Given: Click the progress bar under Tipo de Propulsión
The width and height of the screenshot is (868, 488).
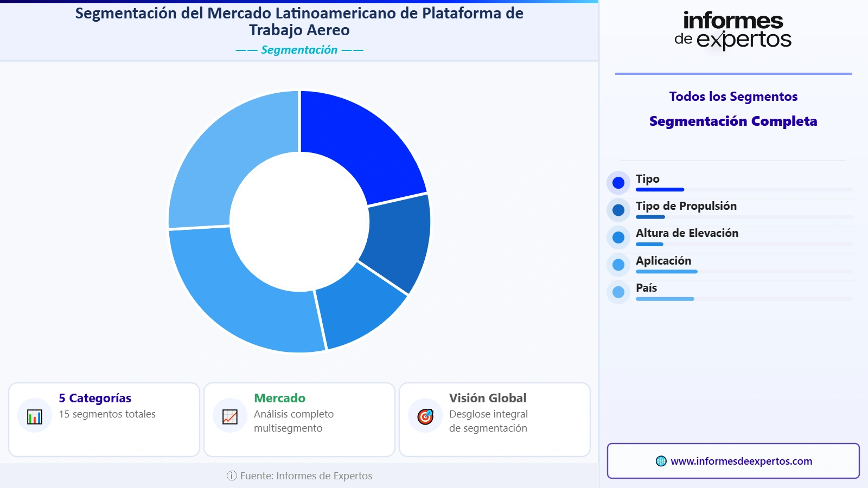Looking at the screenshot, I should click(744, 217).
